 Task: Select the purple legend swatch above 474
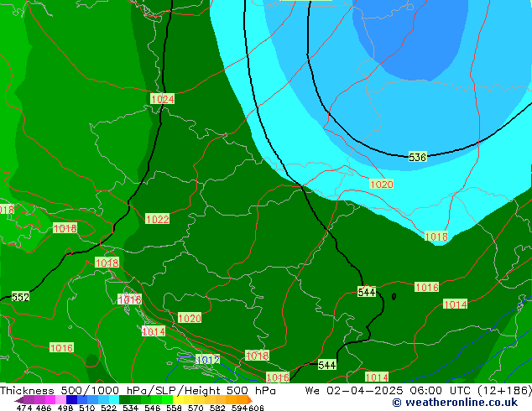click(29, 400)
